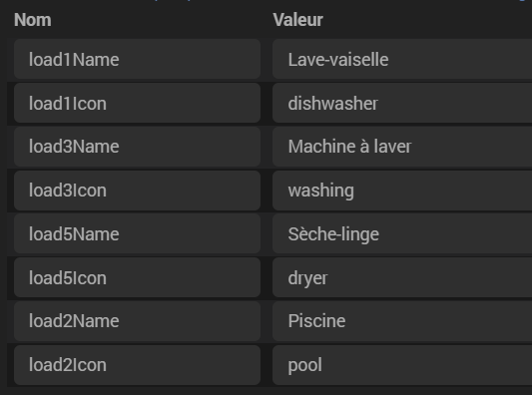Click the load1Icon name field
This screenshot has width=532, height=395.
click(x=137, y=103)
